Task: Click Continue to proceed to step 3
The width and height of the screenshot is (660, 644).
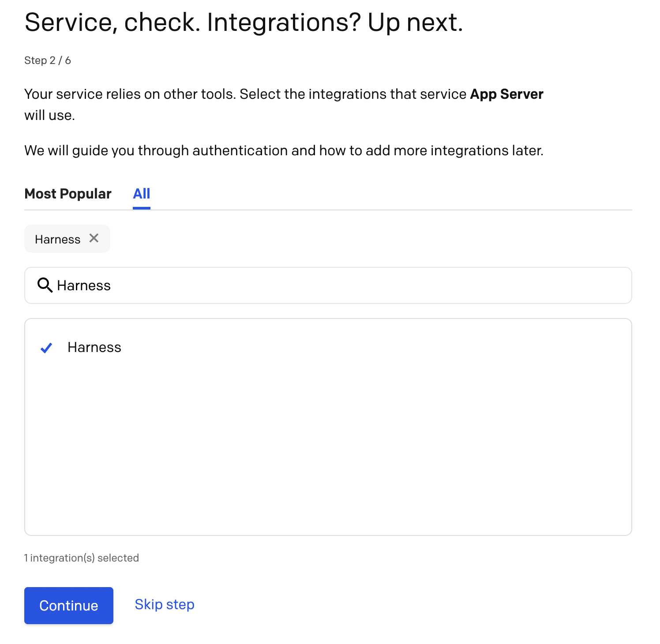Action: (x=68, y=605)
